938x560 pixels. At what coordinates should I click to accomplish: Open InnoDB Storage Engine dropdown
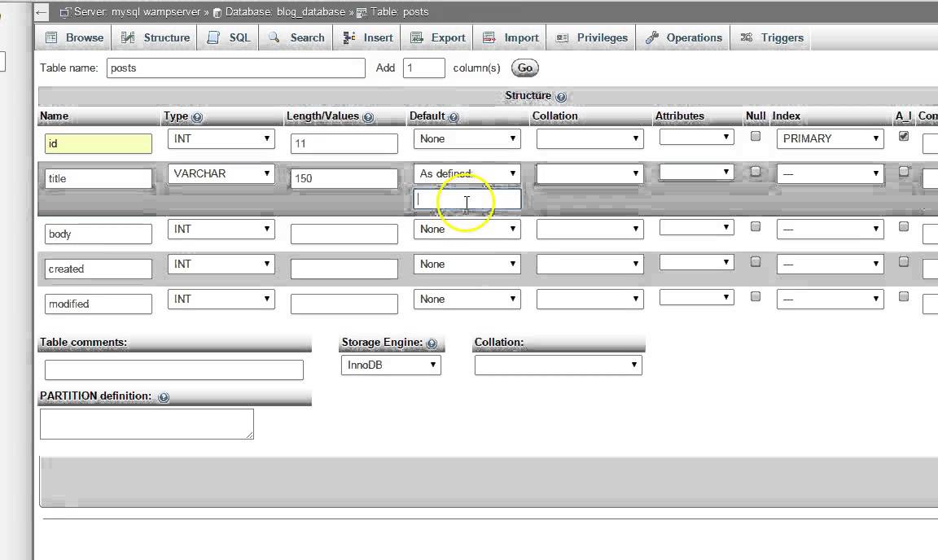[391, 365]
